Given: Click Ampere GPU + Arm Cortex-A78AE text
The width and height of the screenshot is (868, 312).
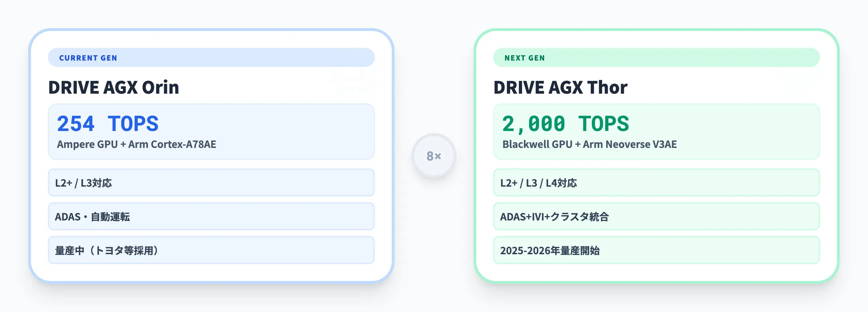Looking at the screenshot, I should (x=137, y=144).
